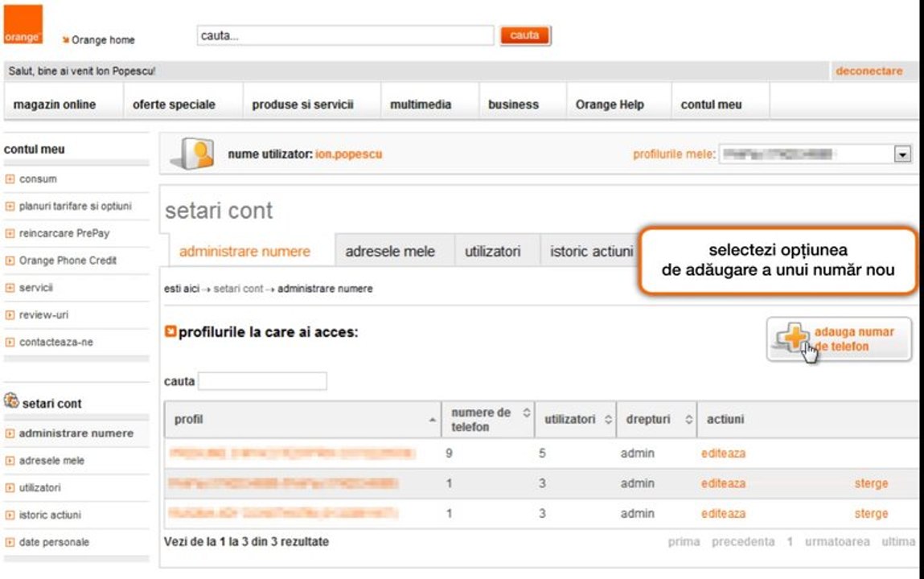Click deconectare to log out
This screenshot has height=579, width=924.
point(869,72)
